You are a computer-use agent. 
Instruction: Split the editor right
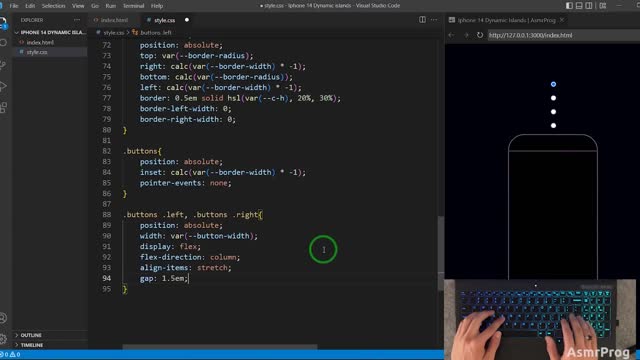422,20
